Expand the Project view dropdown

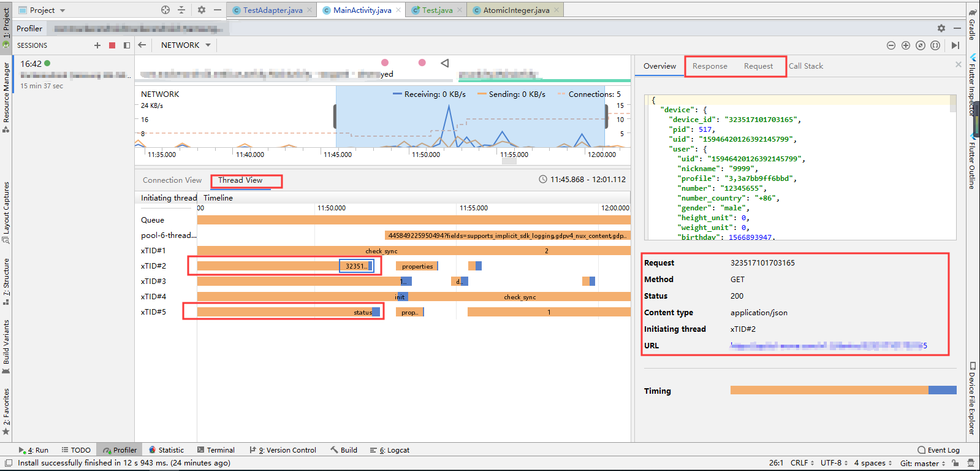[63, 10]
